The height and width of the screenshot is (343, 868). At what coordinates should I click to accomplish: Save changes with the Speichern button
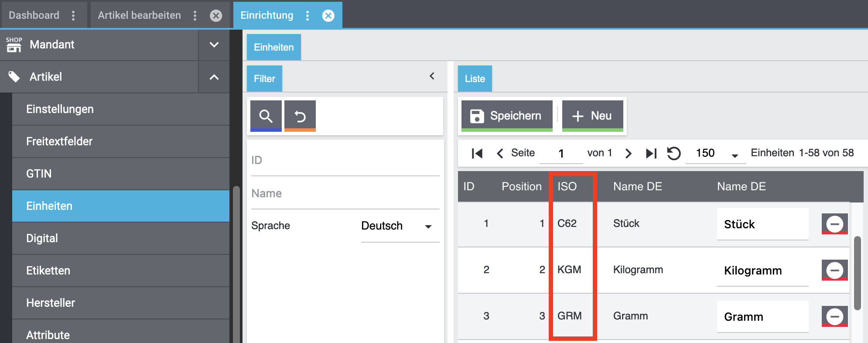[x=506, y=116]
